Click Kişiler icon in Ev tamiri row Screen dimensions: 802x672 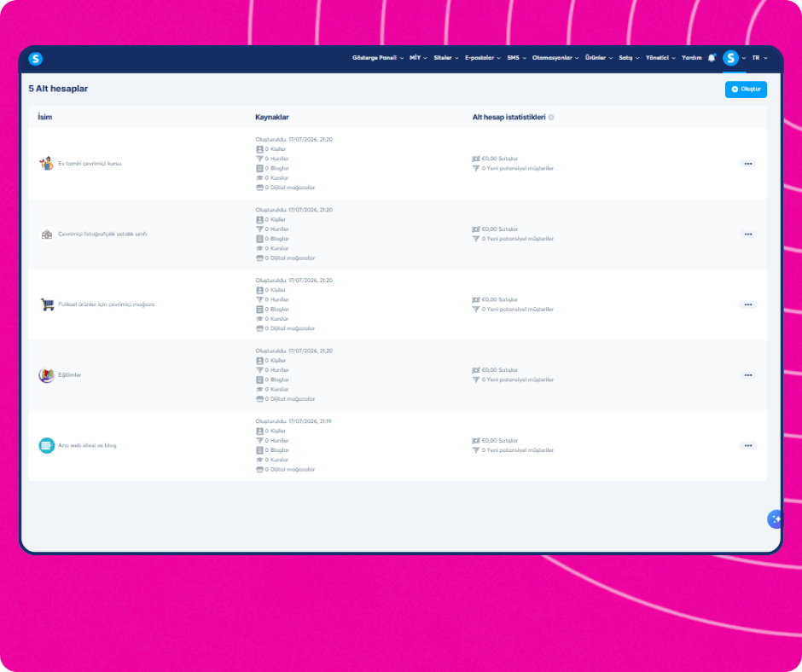259,149
